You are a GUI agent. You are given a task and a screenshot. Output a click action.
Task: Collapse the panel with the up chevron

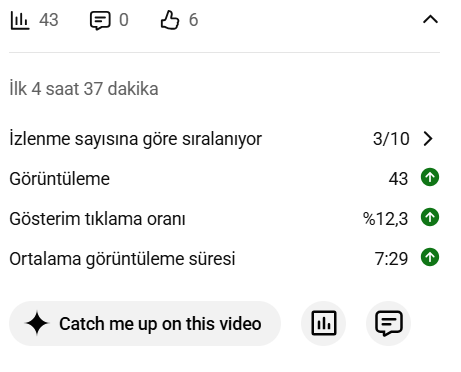(x=430, y=19)
